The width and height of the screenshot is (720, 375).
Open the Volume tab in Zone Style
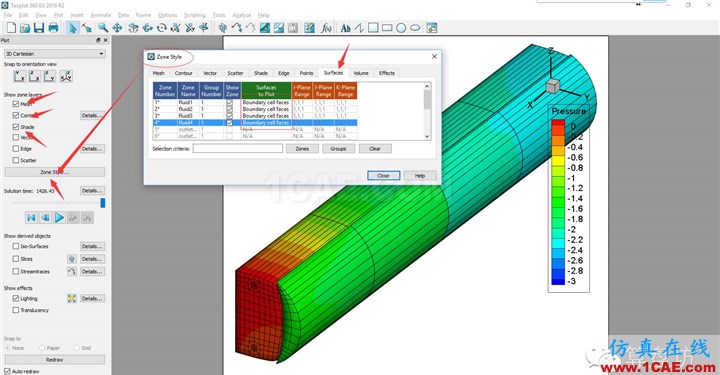coord(360,73)
